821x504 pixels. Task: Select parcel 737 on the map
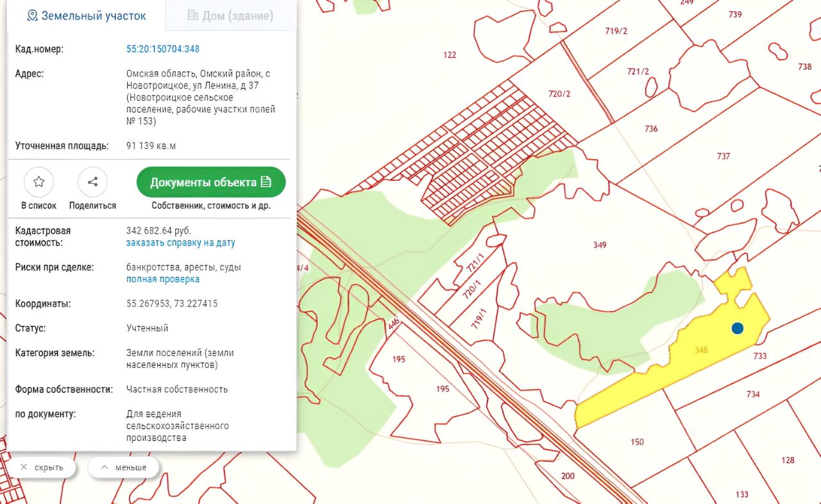coord(724,156)
